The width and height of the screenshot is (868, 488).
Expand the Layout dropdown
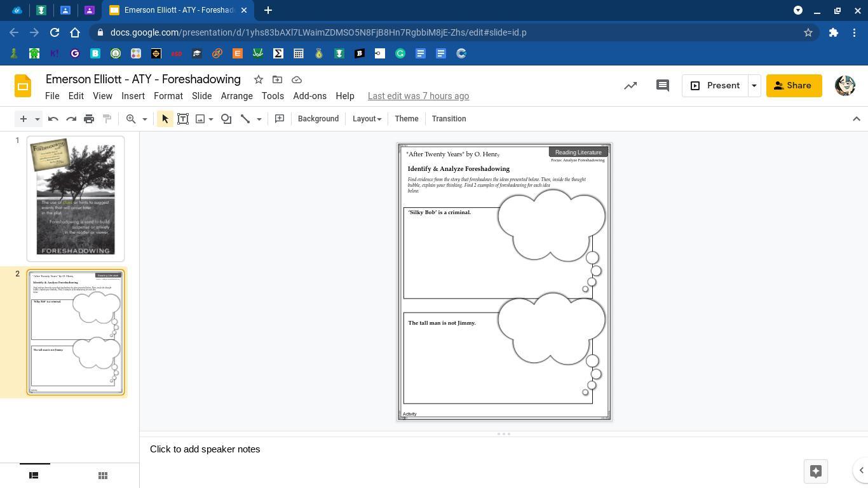(x=367, y=119)
